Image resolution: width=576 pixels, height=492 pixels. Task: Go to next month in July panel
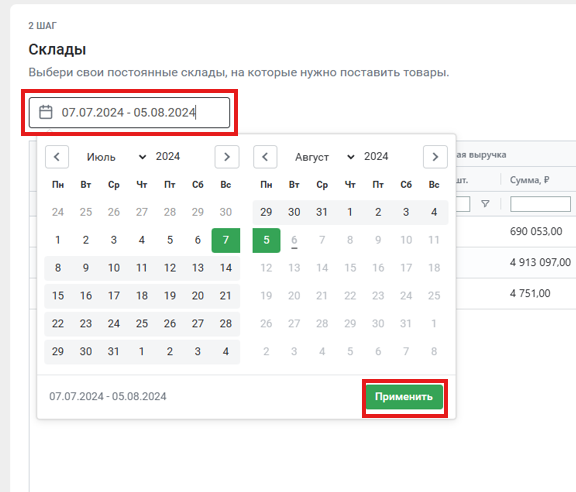[227, 157]
